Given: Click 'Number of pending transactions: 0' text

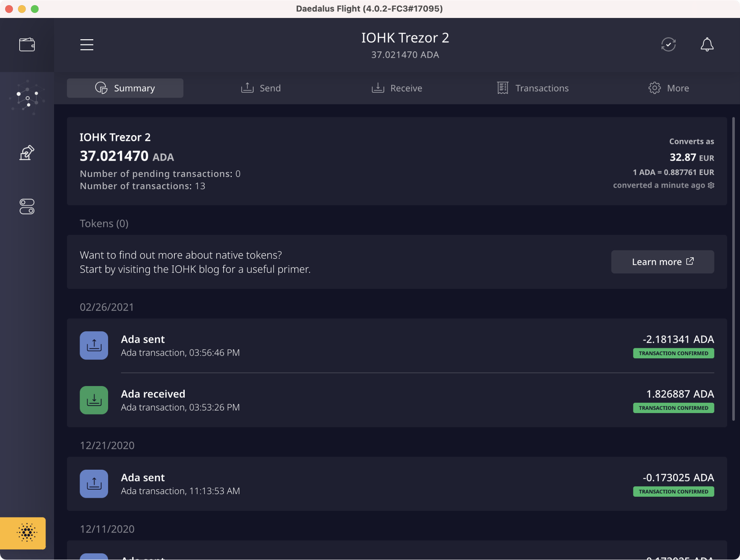Looking at the screenshot, I should tap(160, 174).
